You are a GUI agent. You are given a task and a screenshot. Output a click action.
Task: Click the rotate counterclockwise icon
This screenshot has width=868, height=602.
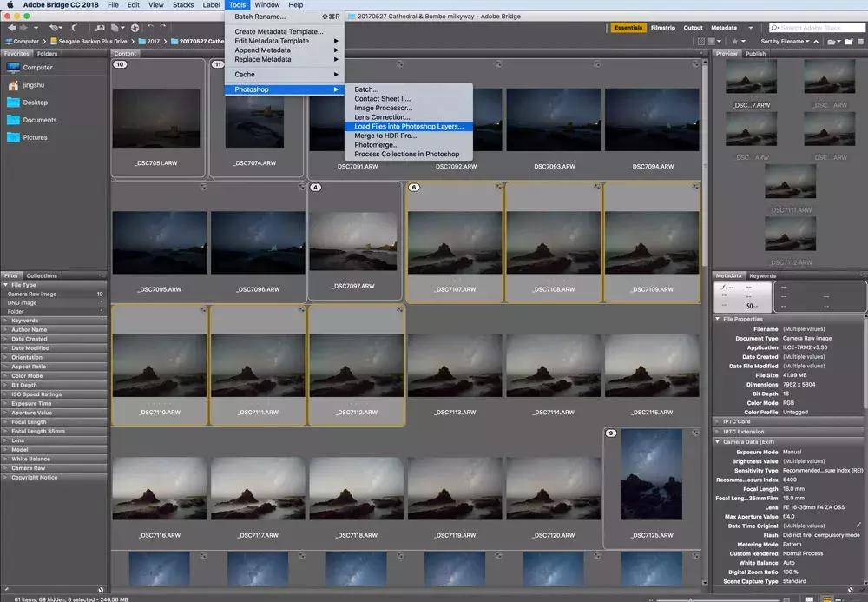[150, 28]
